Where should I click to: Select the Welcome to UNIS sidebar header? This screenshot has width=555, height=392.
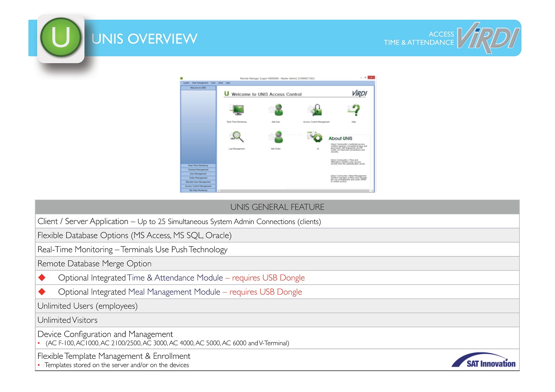198,88
